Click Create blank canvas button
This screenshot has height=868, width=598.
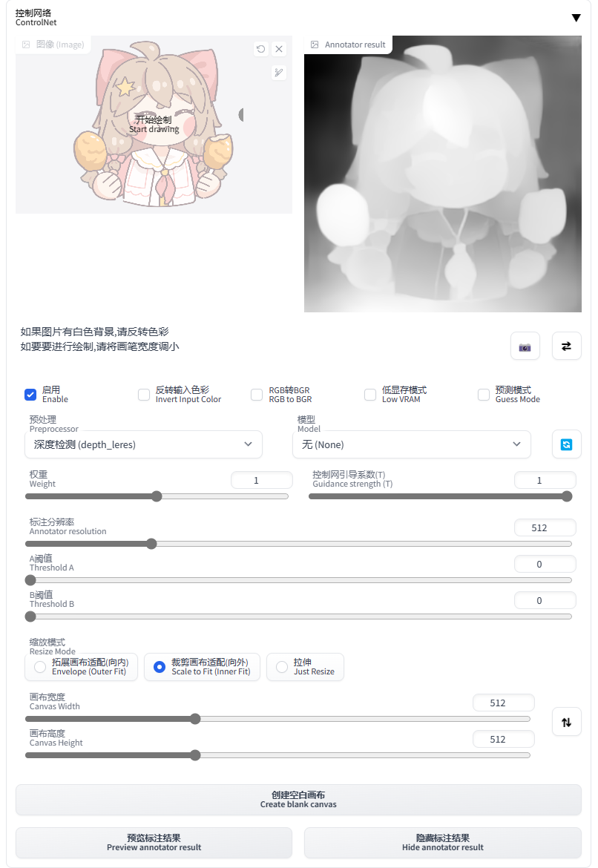[298, 799]
